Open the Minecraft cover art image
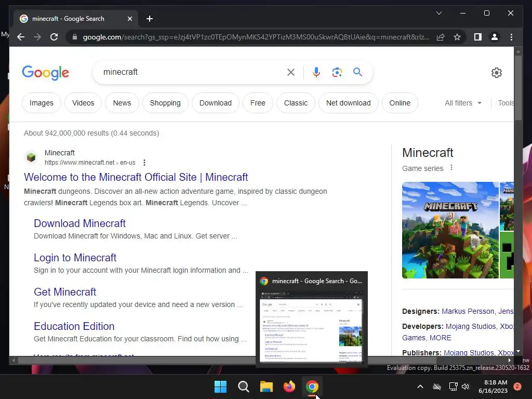Image resolution: width=532 pixels, height=399 pixels. pyautogui.click(x=450, y=230)
